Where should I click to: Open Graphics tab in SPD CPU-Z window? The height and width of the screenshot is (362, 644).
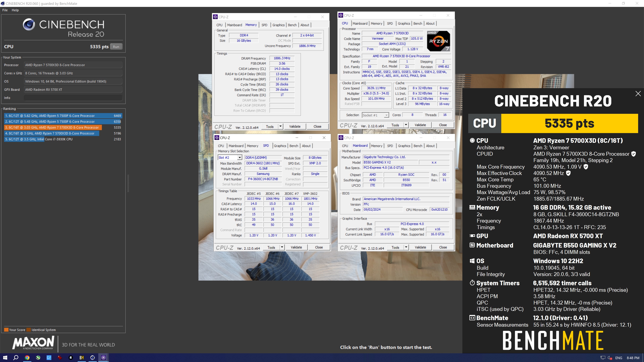280,146
